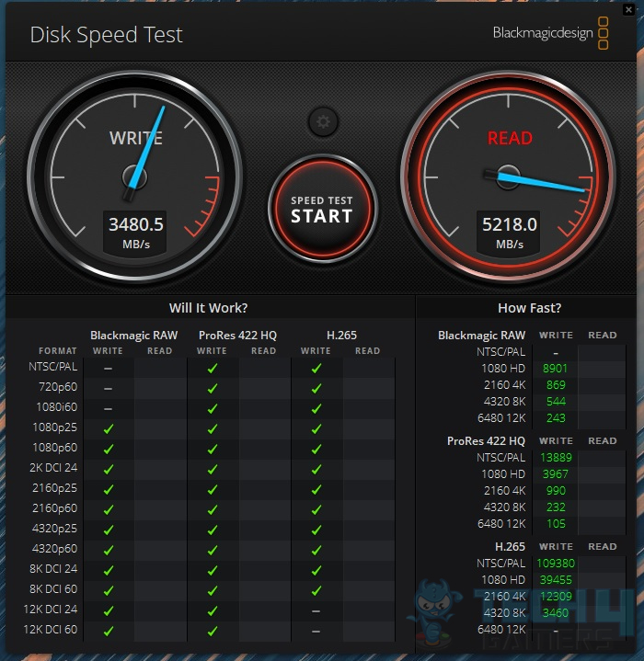644x661 pixels.
Task: Click H.265 NTSC/PAL write value 109380
Action: (x=556, y=564)
